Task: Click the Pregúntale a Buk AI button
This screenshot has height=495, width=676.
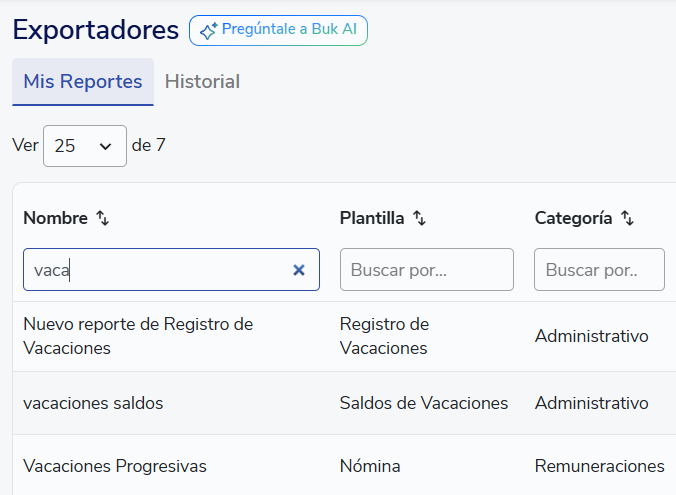Action: (278, 31)
